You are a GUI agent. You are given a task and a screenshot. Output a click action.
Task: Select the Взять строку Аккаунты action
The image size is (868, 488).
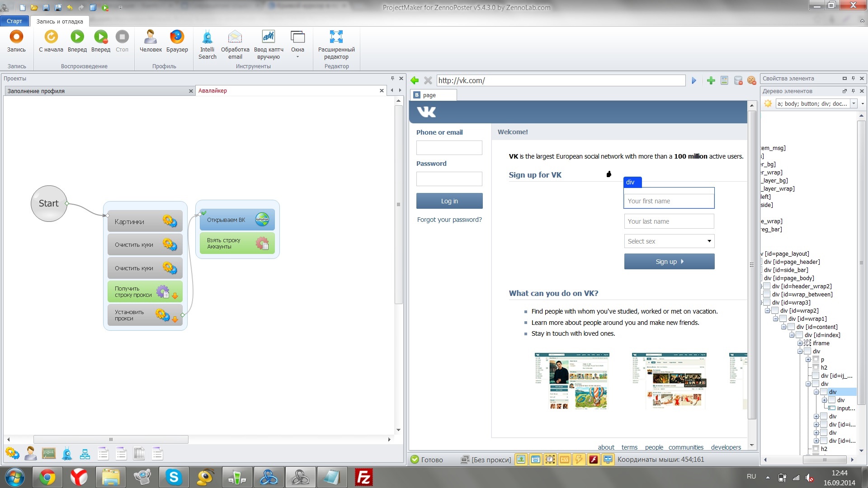(237, 243)
